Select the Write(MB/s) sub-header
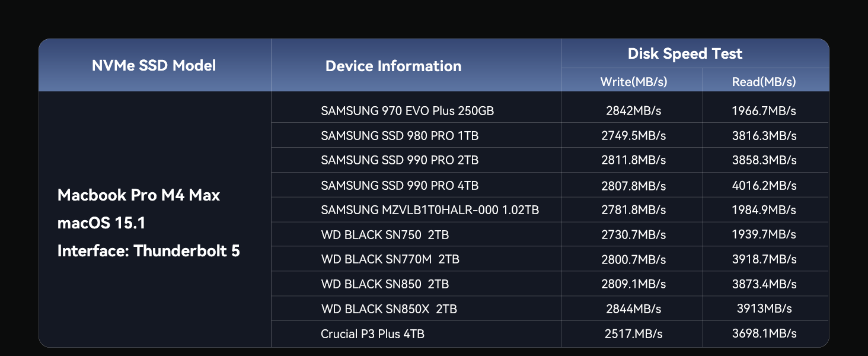868x356 pixels. [x=633, y=82]
